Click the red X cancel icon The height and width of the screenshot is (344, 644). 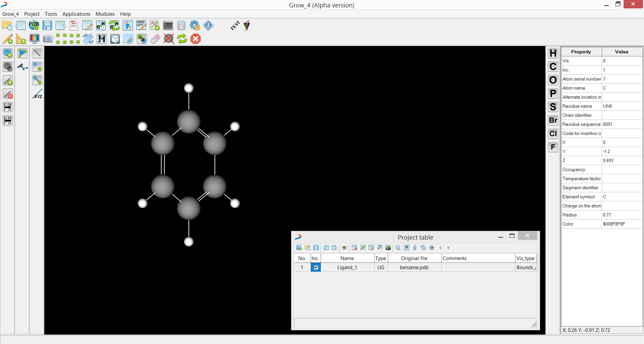196,39
